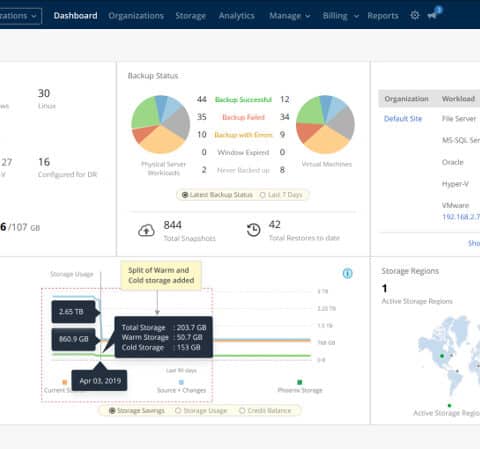Select the Storage Savings radio button

(112, 411)
